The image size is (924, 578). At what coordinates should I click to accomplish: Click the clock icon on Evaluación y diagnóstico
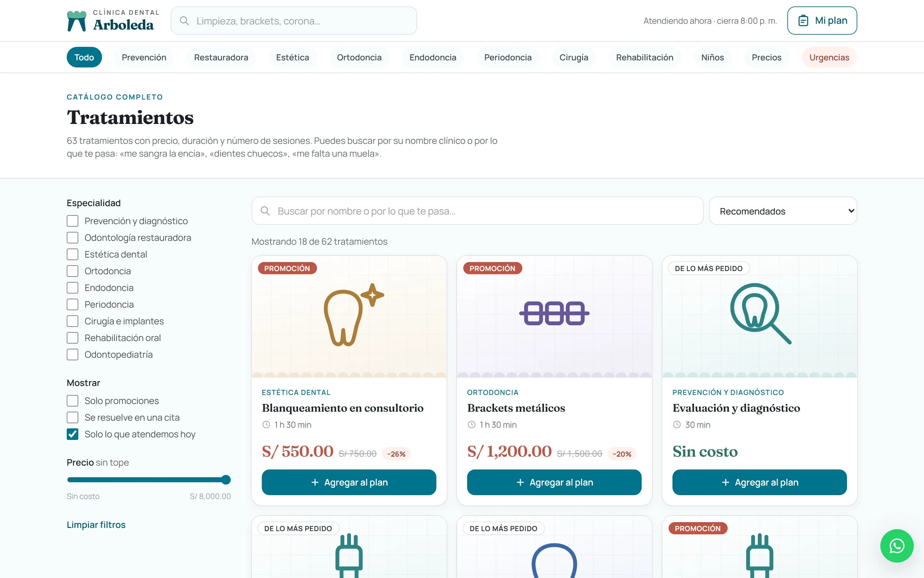tap(677, 425)
